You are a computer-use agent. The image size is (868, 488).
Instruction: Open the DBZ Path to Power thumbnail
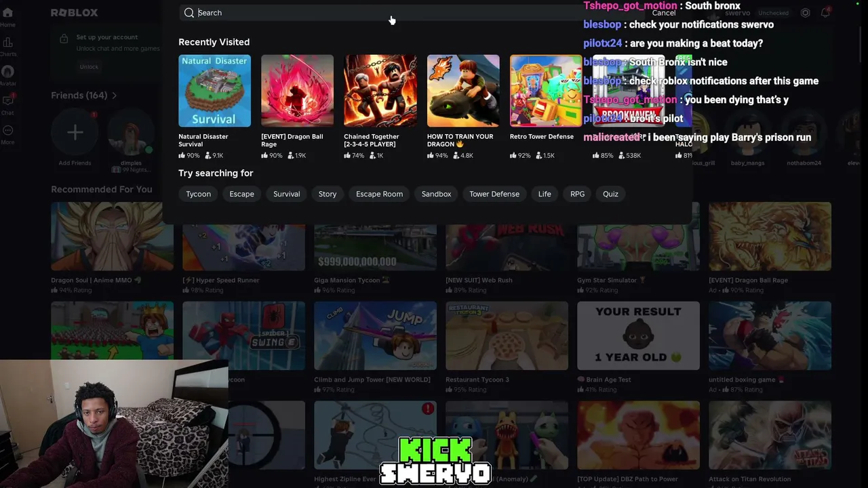[638, 435]
